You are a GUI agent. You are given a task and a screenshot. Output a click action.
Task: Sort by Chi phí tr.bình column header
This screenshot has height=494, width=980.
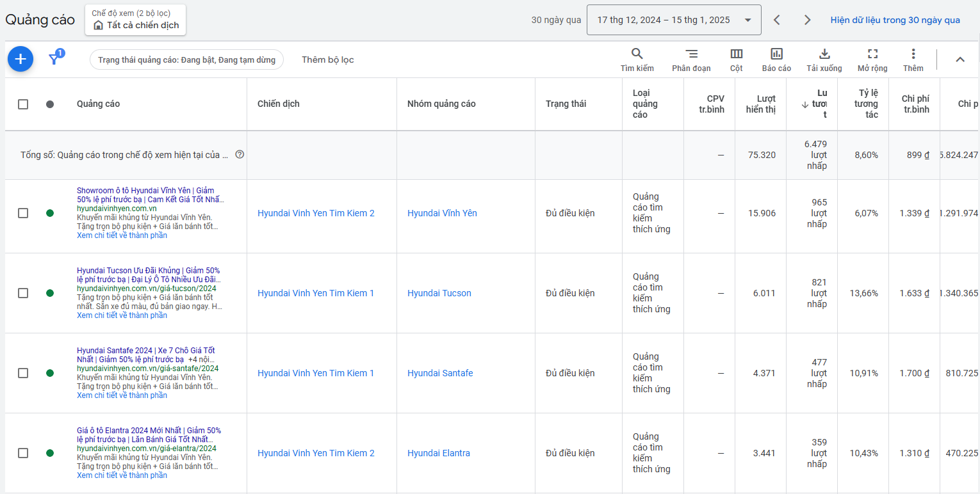tap(915, 104)
